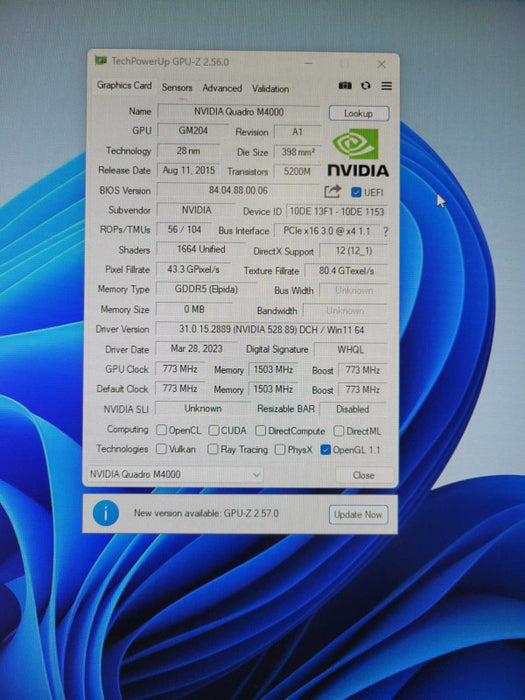525x700 pixels.
Task: Click the GPU Clock value 773 MHz
Action: point(180,369)
